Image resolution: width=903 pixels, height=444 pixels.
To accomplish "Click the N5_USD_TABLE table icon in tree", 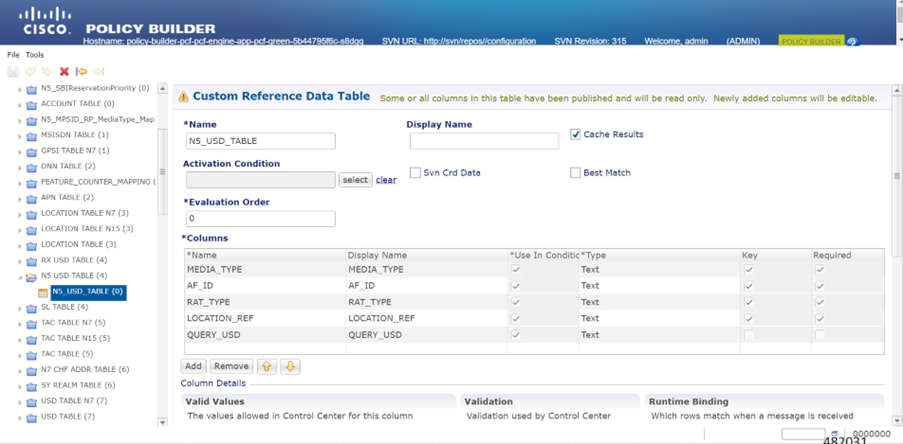I will pyautogui.click(x=43, y=293).
